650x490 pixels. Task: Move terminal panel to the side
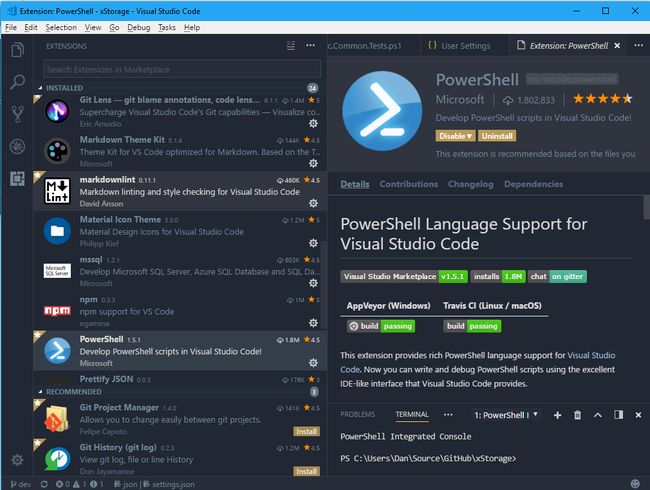(x=618, y=415)
